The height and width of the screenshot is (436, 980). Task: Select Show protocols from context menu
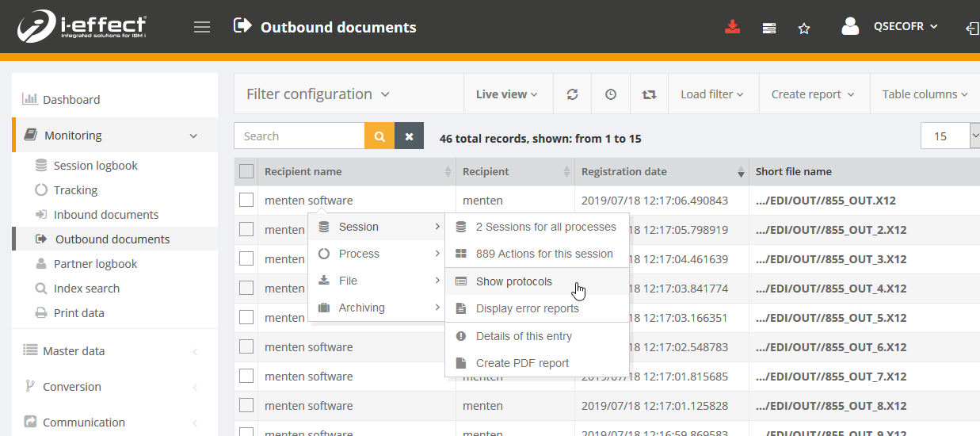(x=513, y=281)
